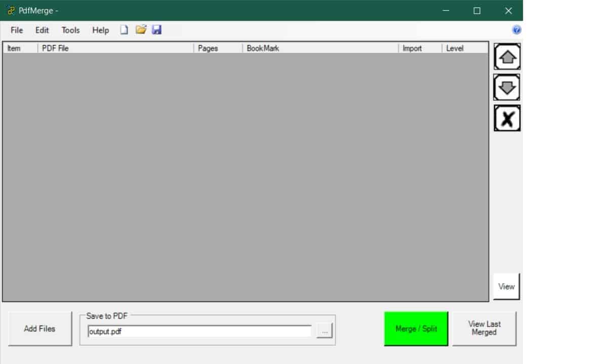Click the PDF File column header
The height and width of the screenshot is (364, 607).
point(115,49)
